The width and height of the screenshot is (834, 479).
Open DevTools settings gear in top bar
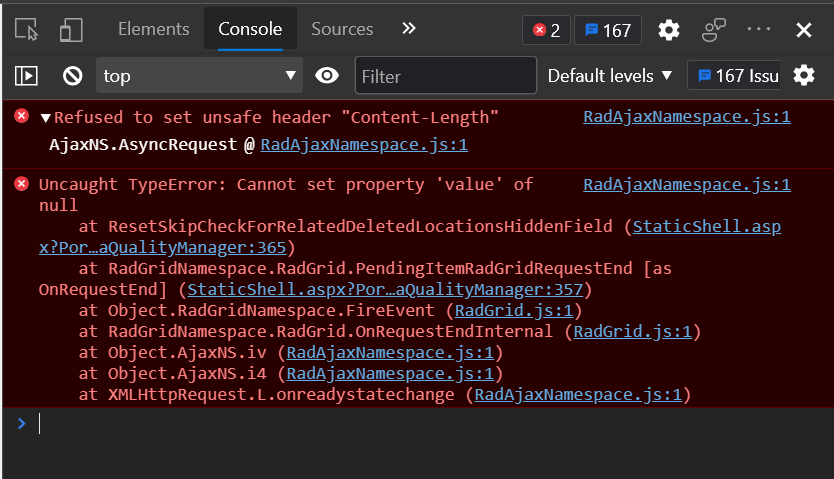click(669, 30)
